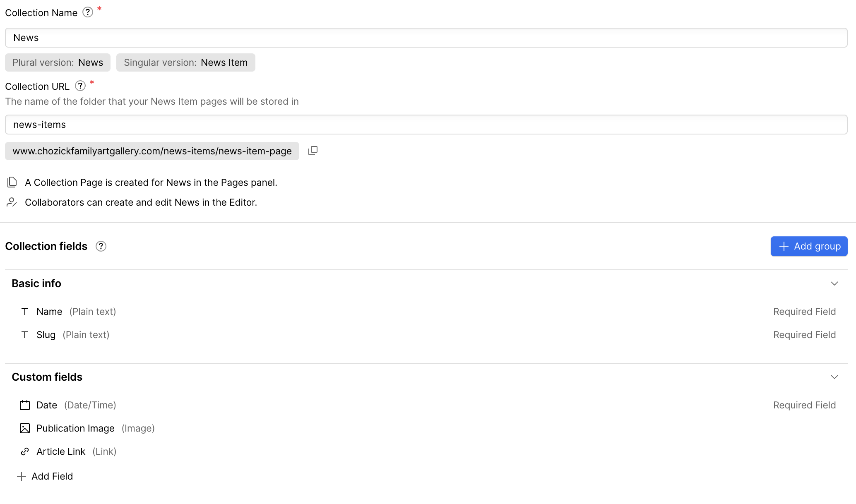Screen dimensions: 856x504
Task: Open the Collection URL help icon
Action: 80,86
